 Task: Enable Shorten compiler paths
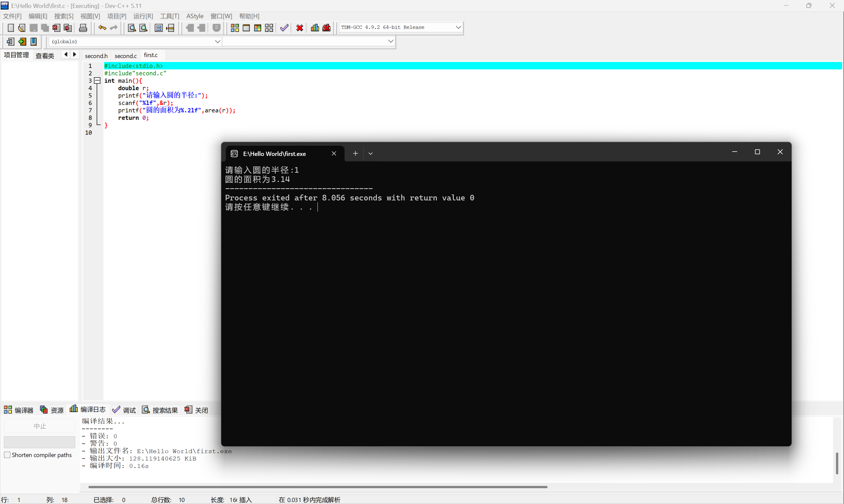click(x=7, y=455)
